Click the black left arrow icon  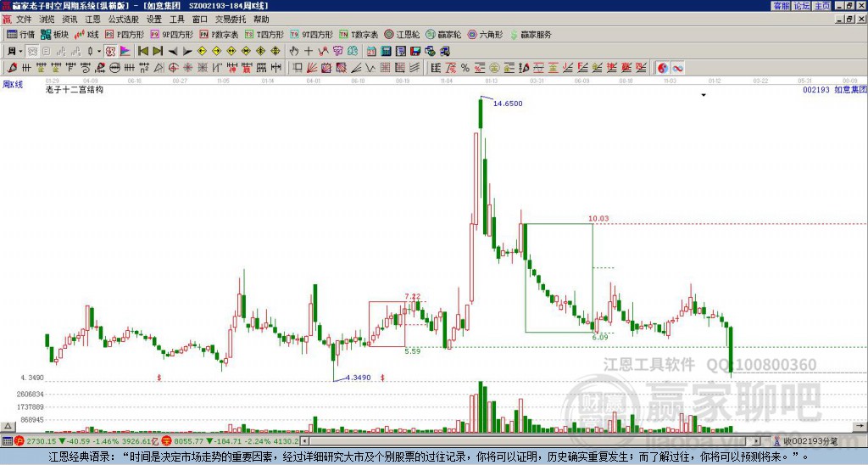click(173, 52)
